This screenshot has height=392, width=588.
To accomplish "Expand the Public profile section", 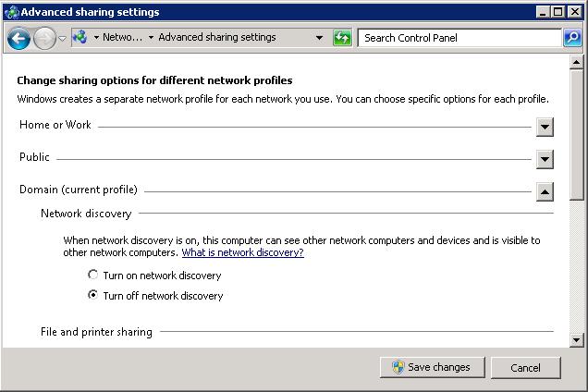I will click(545, 159).
